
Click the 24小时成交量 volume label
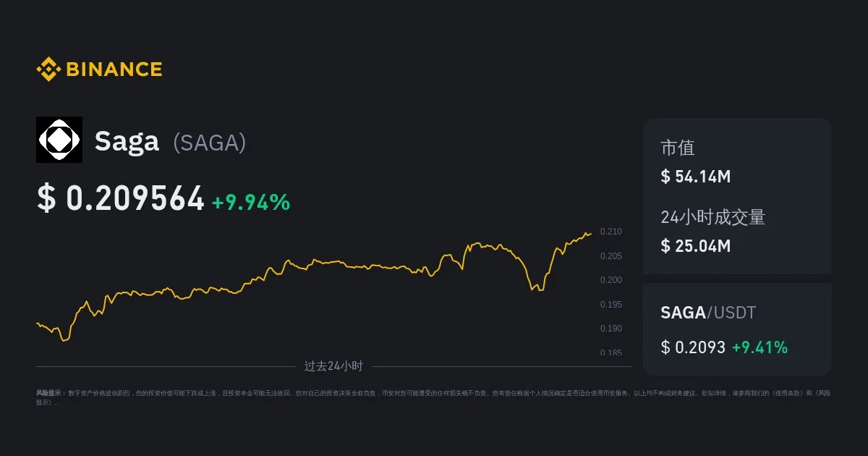[712, 217]
